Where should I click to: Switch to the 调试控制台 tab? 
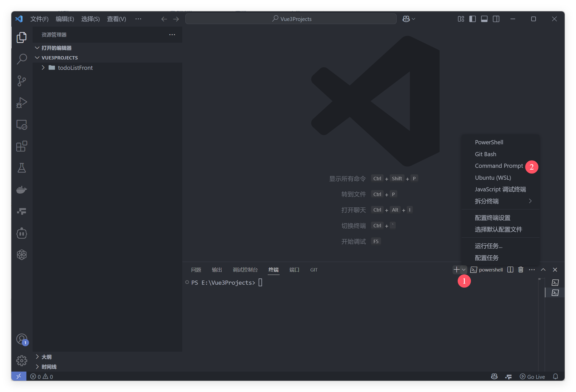click(x=245, y=270)
